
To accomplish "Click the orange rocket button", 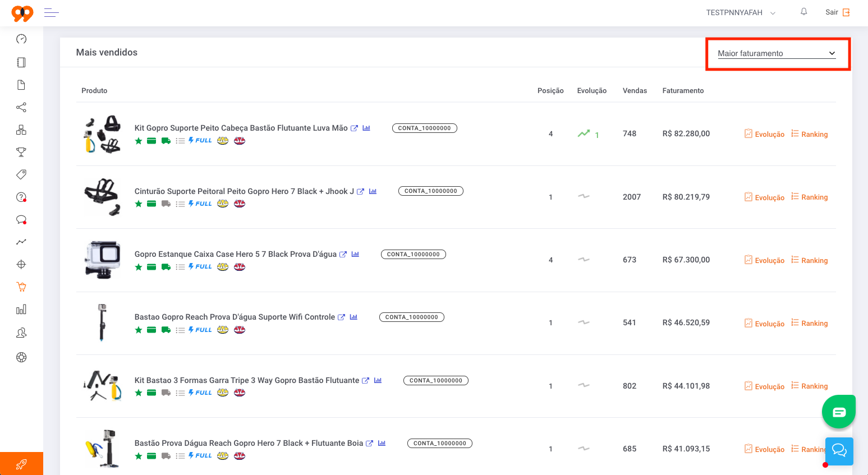I will pos(21,464).
